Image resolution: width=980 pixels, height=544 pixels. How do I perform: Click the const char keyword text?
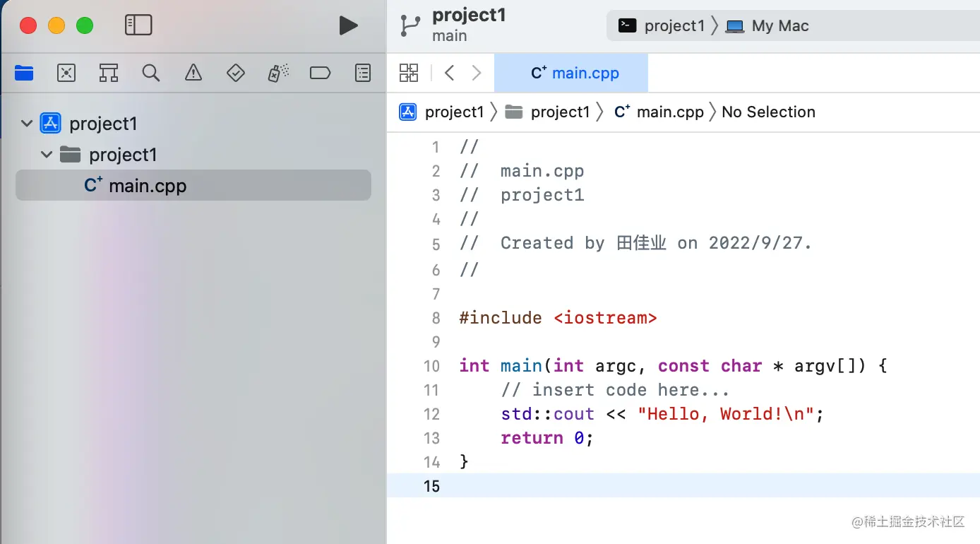coord(710,366)
